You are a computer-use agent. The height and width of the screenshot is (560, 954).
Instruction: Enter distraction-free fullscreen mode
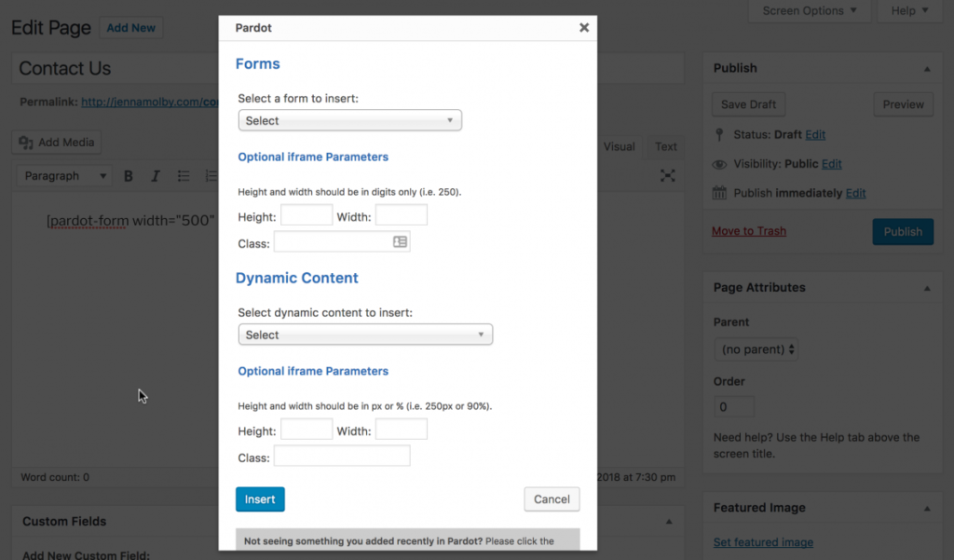[x=667, y=175]
